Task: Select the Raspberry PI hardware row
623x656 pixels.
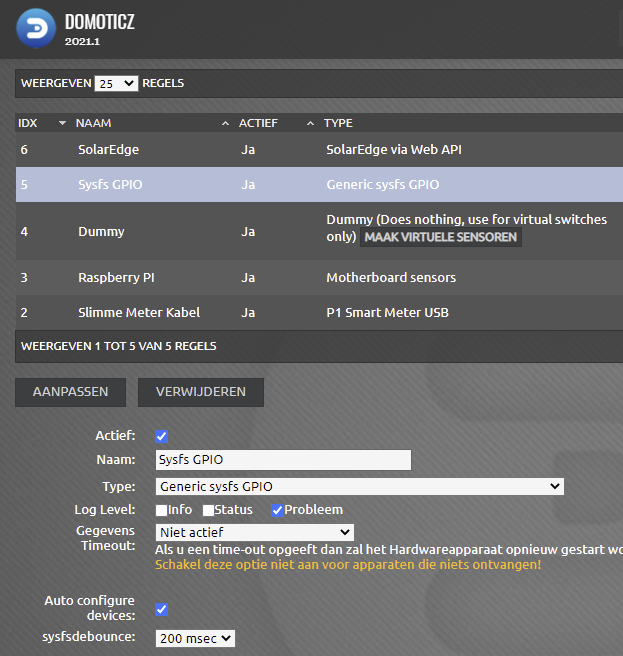Action: click(x=319, y=277)
